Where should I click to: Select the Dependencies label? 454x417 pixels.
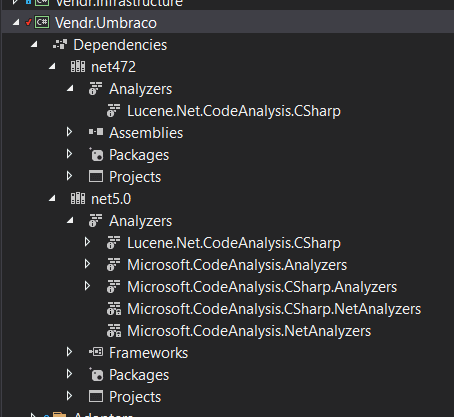pyautogui.click(x=120, y=45)
